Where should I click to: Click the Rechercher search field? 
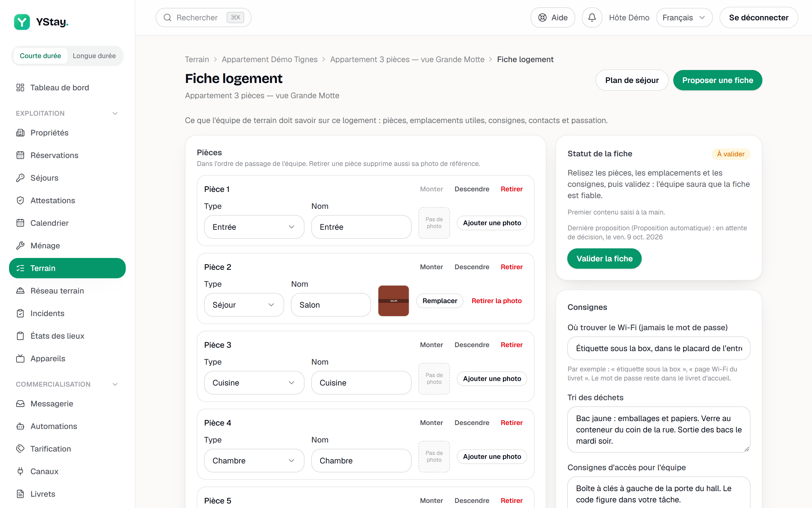203,17
